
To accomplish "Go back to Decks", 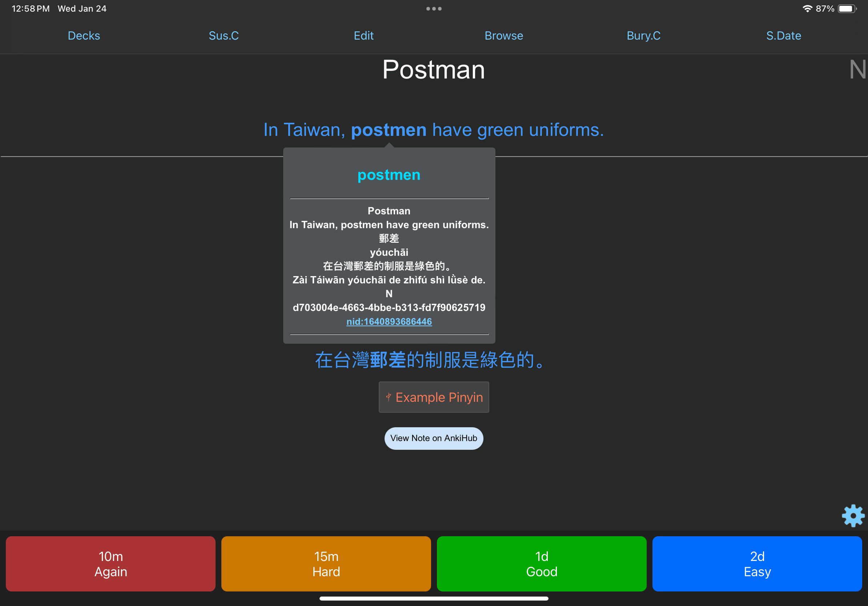I will (x=84, y=36).
